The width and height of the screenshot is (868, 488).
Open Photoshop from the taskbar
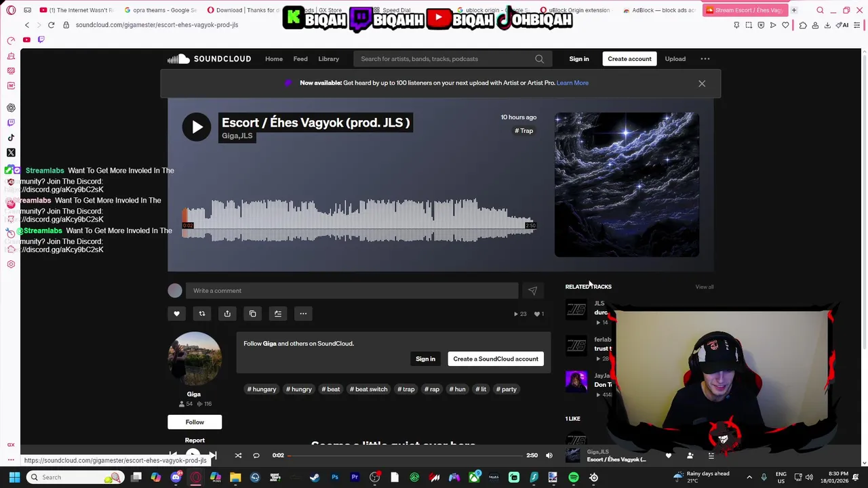pos(335,477)
